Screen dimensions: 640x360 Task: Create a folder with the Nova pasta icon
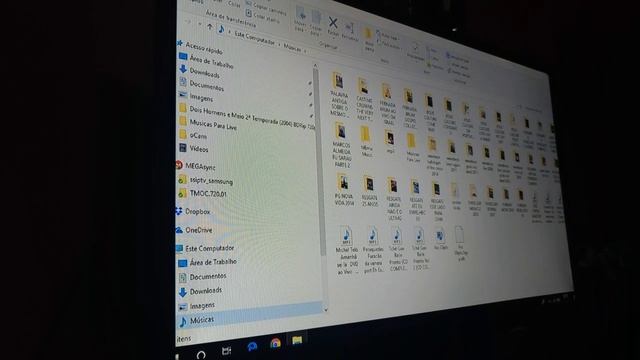point(368,34)
